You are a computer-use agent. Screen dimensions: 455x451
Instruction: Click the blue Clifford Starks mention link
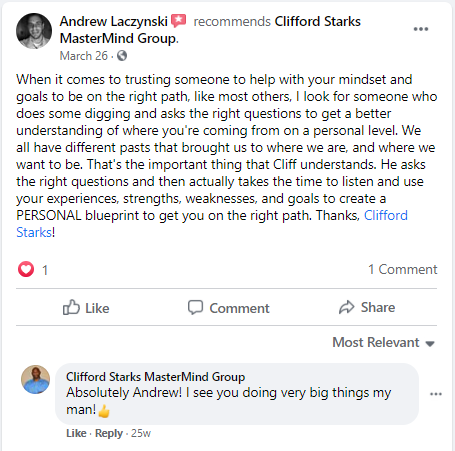pyautogui.click(x=386, y=215)
